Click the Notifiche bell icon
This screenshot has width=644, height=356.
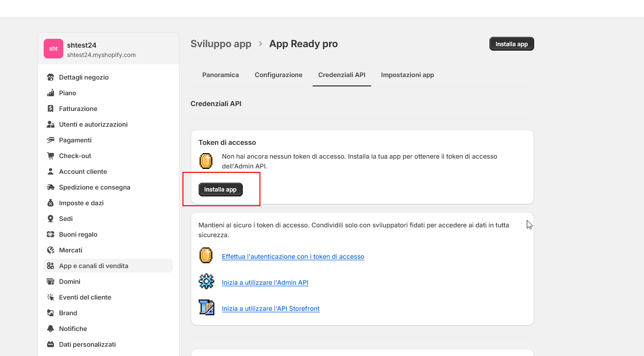50,329
